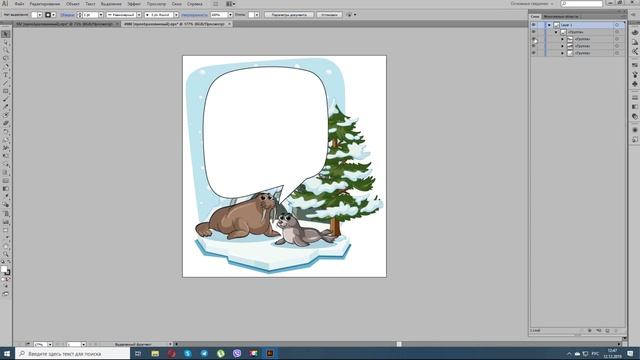640x360 pixels.
Task: Select the Pencil tool
Action: 5,107
